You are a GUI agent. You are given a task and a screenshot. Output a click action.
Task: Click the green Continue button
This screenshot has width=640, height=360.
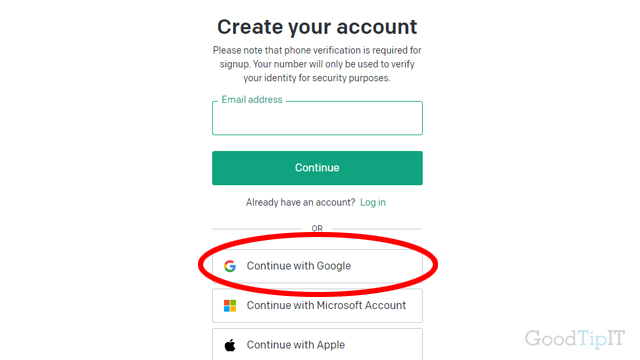pos(317,168)
